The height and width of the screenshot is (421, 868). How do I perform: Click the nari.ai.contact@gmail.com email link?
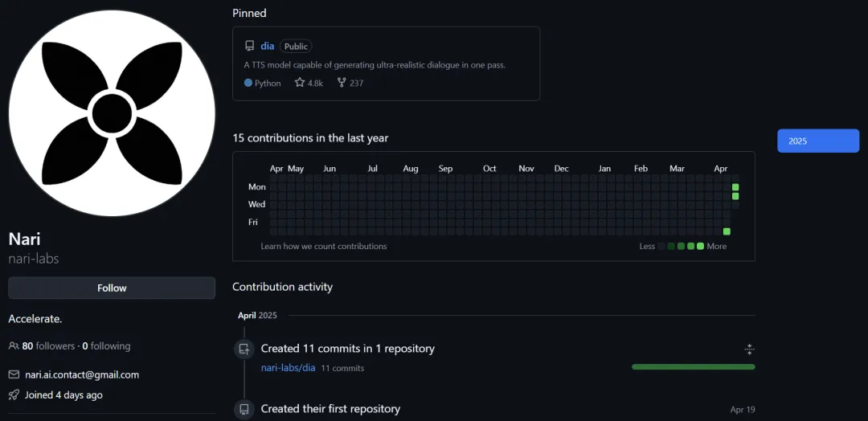(x=82, y=374)
